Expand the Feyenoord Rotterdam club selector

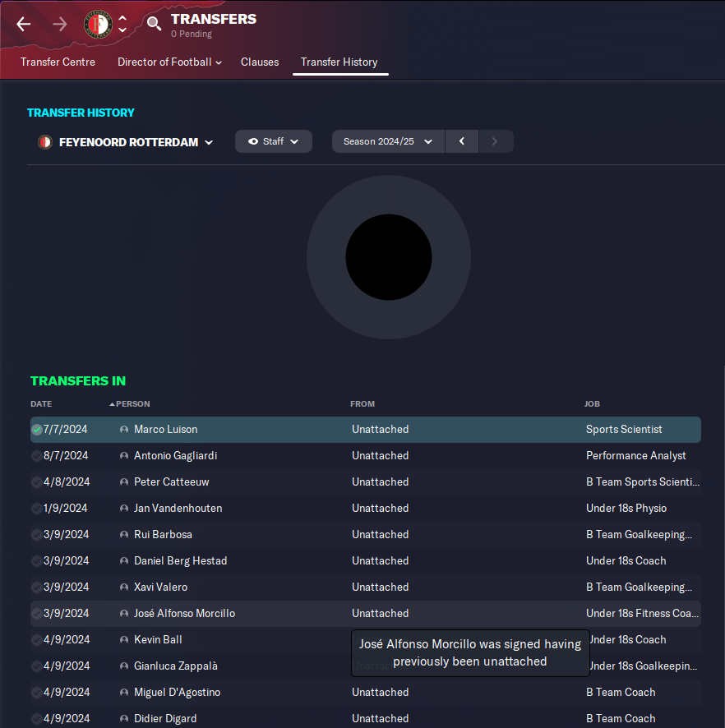[126, 142]
